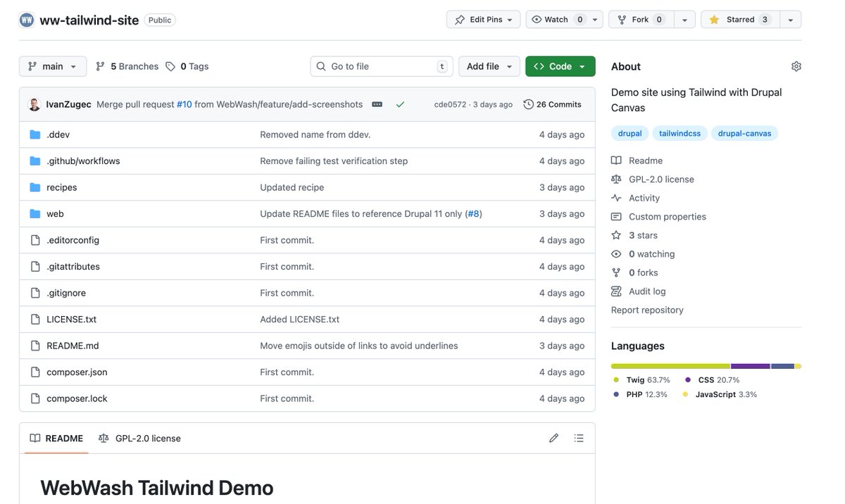The width and height of the screenshot is (845, 504).
Task: Click IvanZugec's avatar image
Action: coord(35,104)
